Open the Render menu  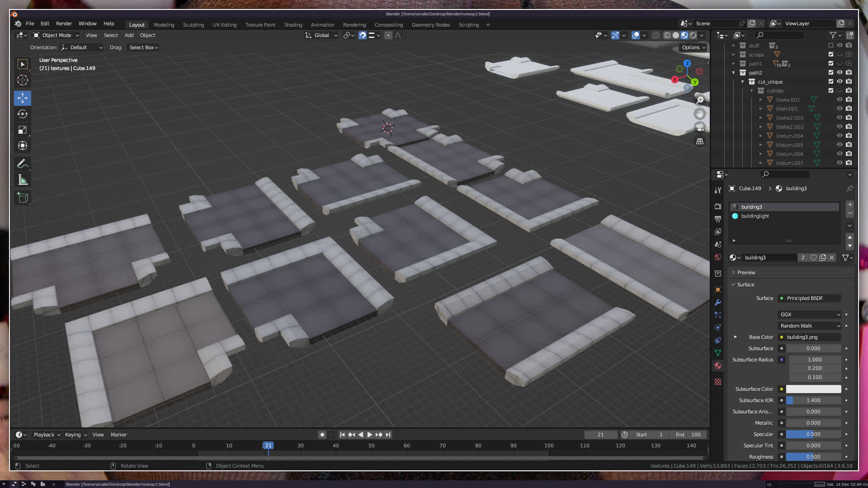click(x=64, y=23)
